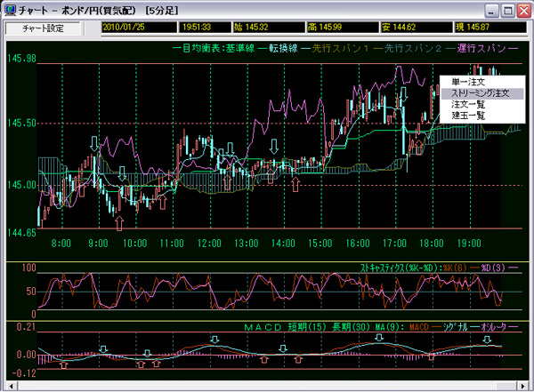This screenshot has width=534, height=392.
Task: Click the current price 現 145.87
Action: tap(490, 28)
